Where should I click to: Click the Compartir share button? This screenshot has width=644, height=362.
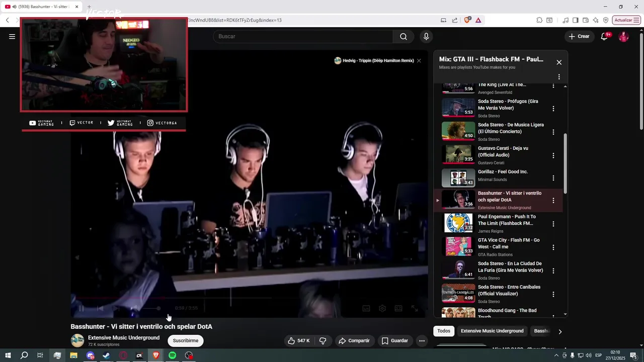[x=354, y=341]
